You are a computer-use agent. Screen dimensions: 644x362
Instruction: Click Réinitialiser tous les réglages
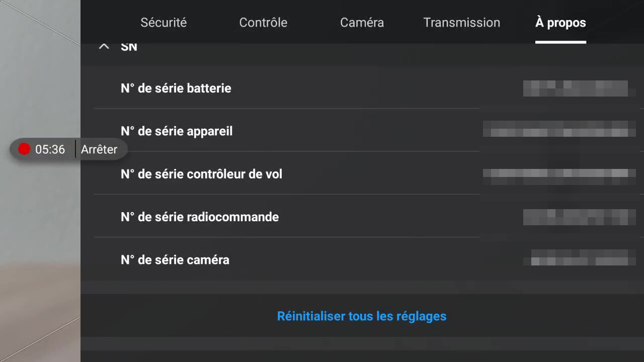[362, 316]
